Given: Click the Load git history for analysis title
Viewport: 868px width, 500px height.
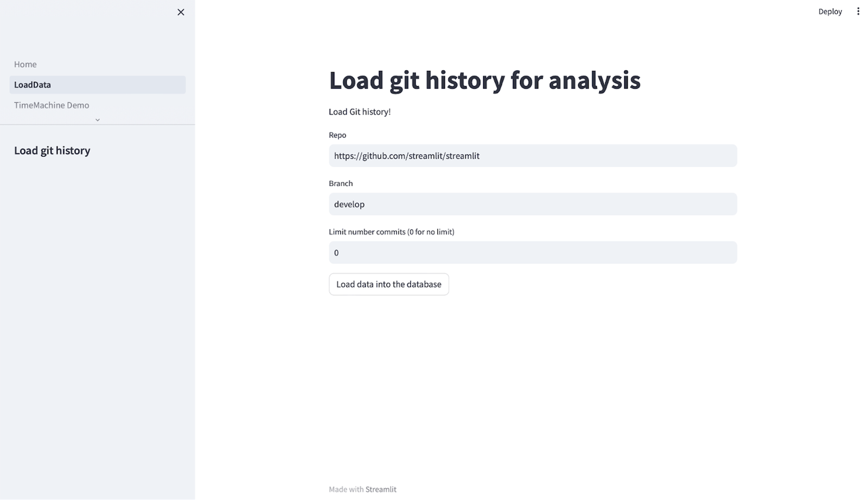Looking at the screenshot, I should click(x=484, y=80).
